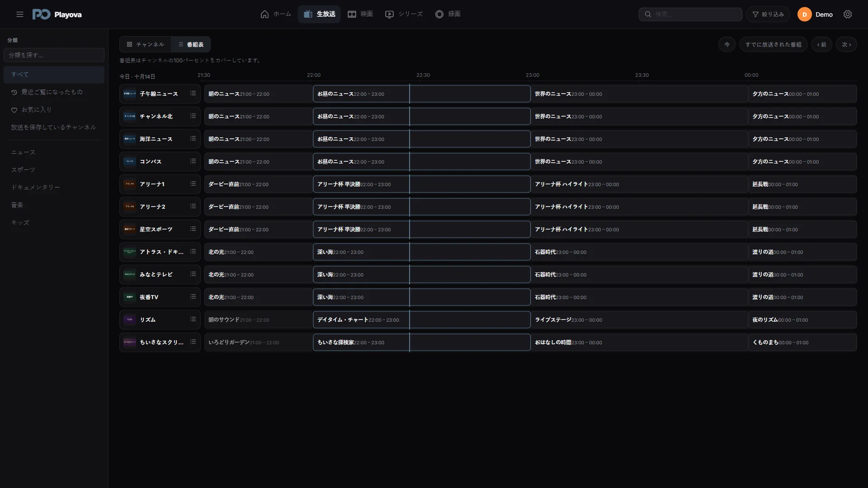The width and height of the screenshot is (868, 488).
Task: Toggle すでに放送された番組 button
Action: (773, 44)
